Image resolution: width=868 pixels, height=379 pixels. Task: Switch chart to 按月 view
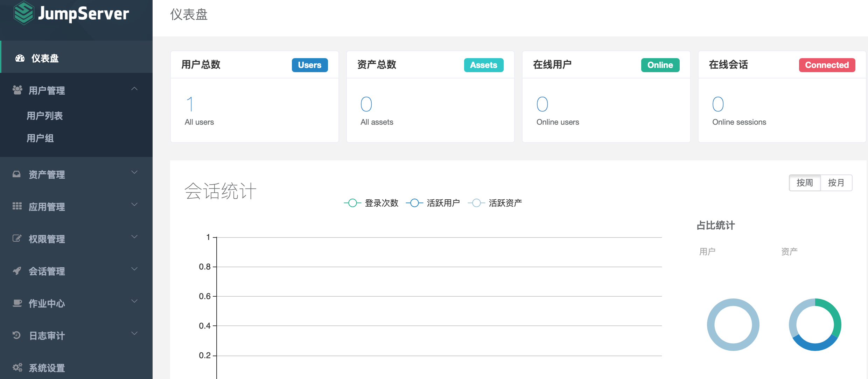point(836,183)
